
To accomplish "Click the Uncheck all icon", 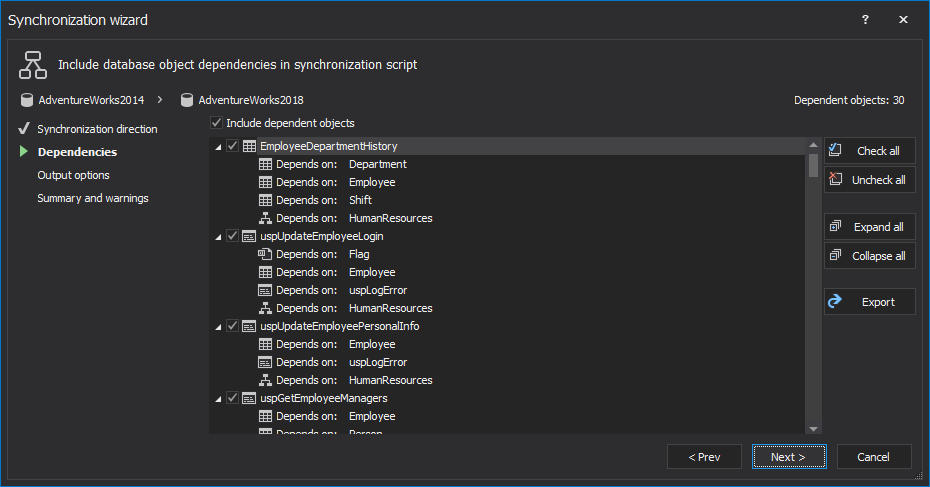I will tap(836, 180).
